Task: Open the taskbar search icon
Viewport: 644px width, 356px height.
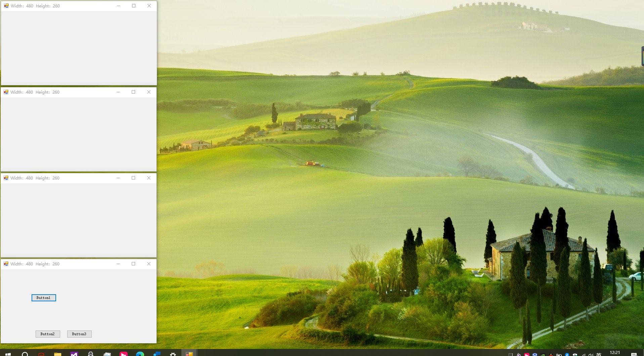Action: click(x=25, y=354)
